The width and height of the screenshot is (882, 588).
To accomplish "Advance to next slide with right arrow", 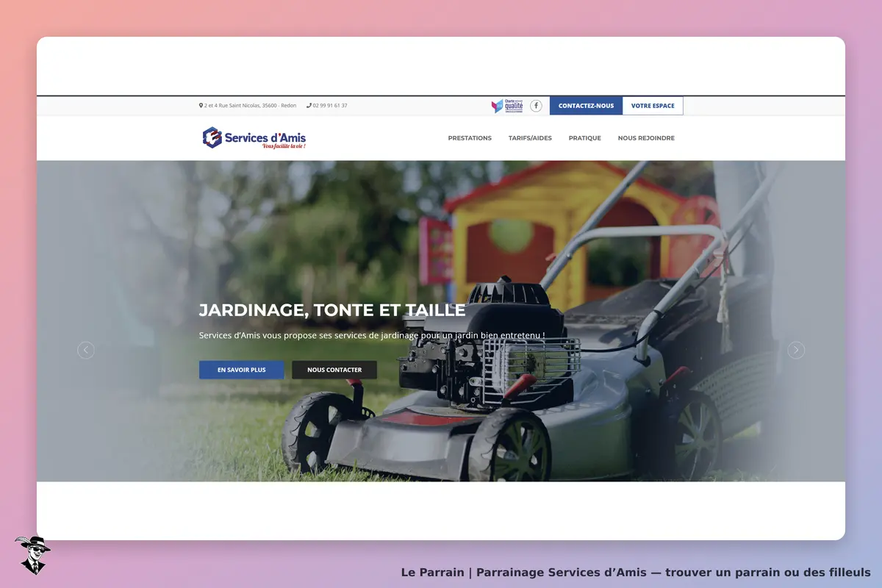I will click(796, 351).
